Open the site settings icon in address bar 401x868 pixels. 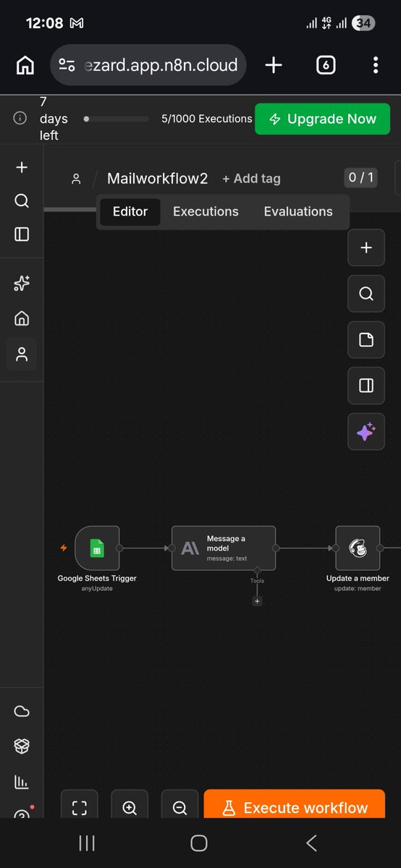tap(67, 65)
